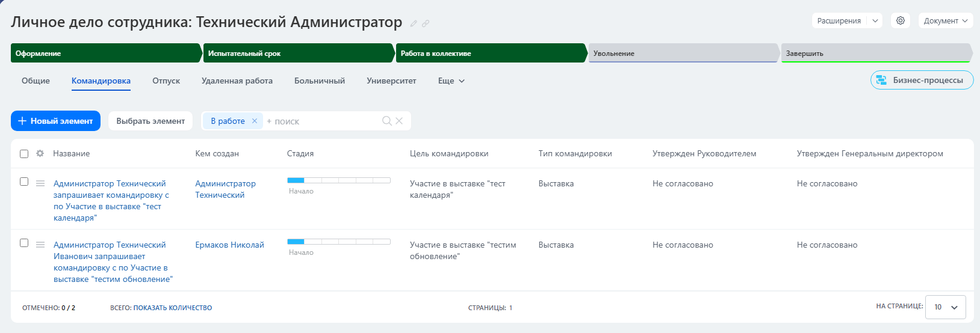
Task: Click stage progress bar of "тест календаря" row
Action: [339, 180]
